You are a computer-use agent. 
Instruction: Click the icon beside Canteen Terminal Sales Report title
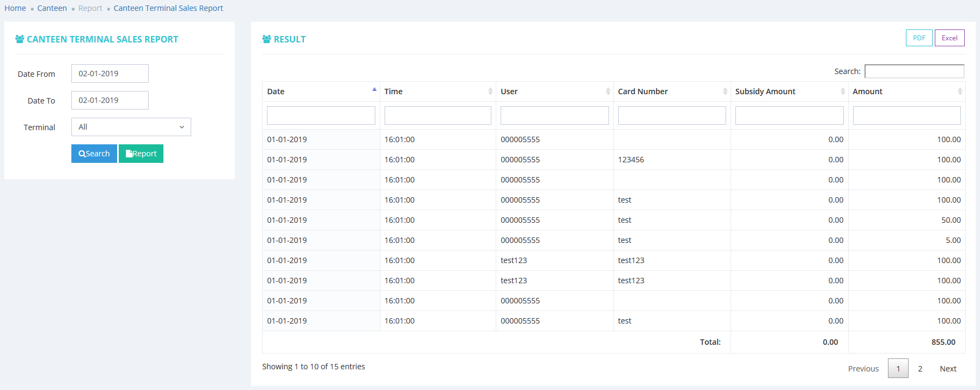[x=20, y=39]
